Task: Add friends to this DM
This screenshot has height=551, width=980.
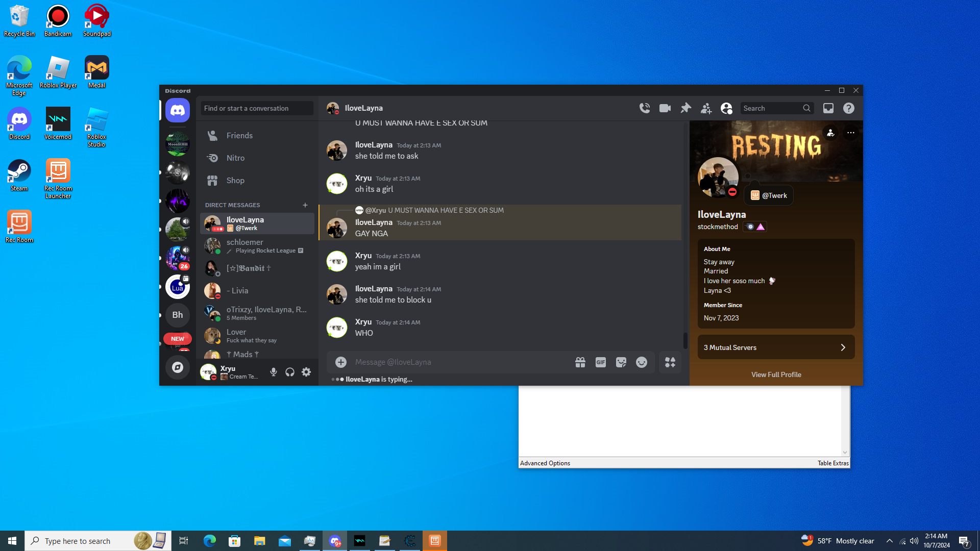Action: pyautogui.click(x=706, y=108)
